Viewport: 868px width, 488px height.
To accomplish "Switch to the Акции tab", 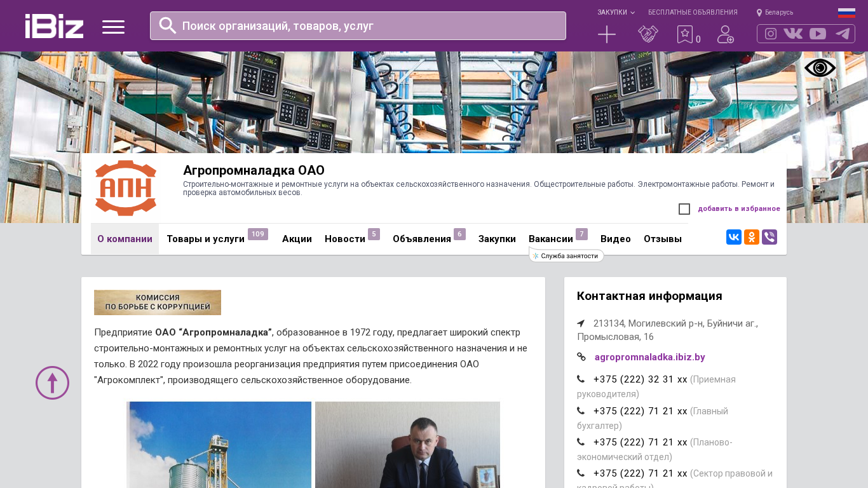I will [297, 239].
